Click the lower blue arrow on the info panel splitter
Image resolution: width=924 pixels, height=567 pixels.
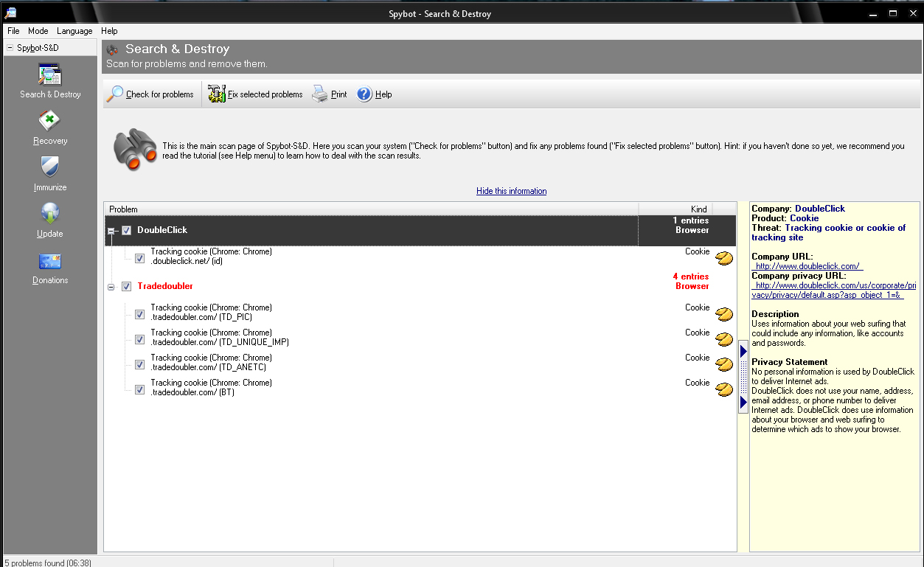click(743, 402)
